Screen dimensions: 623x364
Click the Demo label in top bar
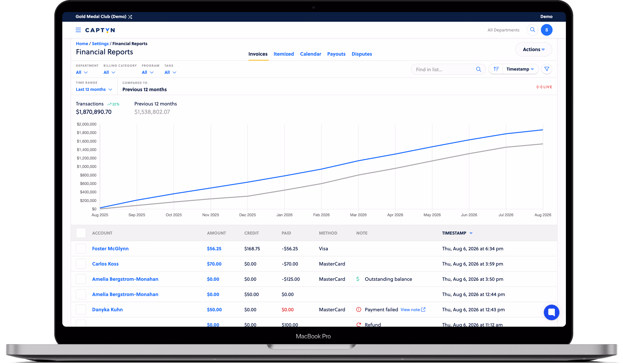(x=546, y=17)
